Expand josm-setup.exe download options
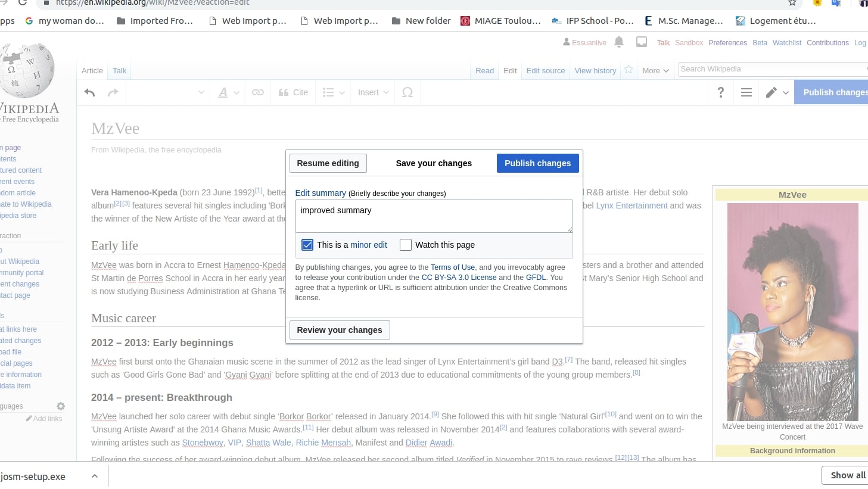Screen dimensions: 868x489 94,476
